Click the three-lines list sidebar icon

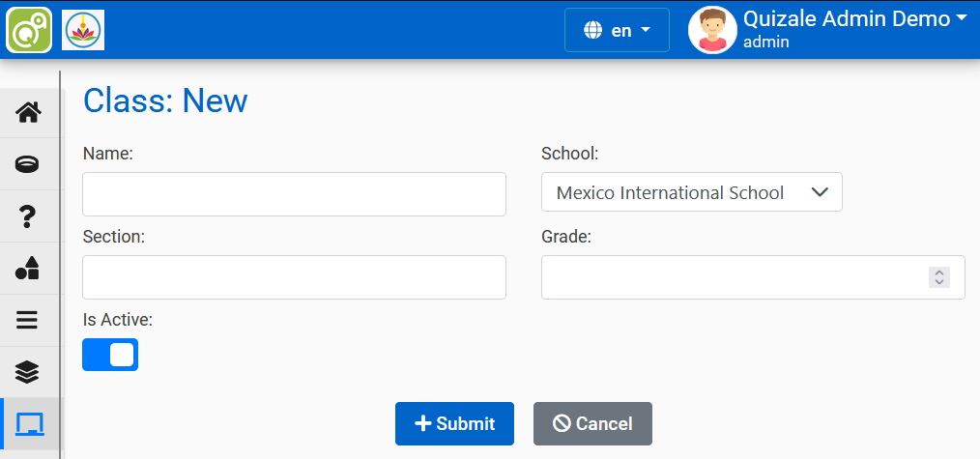point(29,320)
